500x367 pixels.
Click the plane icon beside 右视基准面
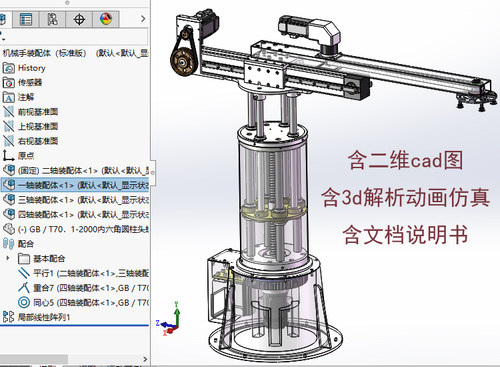pos(9,141)
